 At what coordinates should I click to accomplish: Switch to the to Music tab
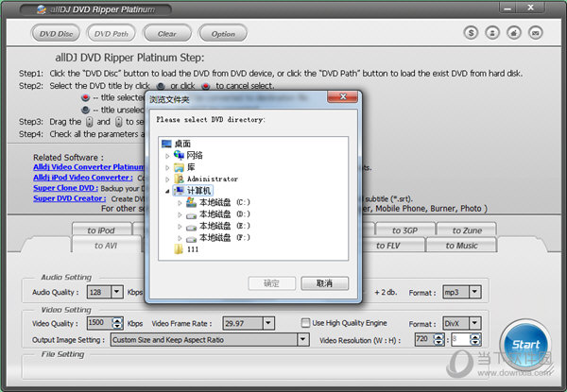point(461,246)
